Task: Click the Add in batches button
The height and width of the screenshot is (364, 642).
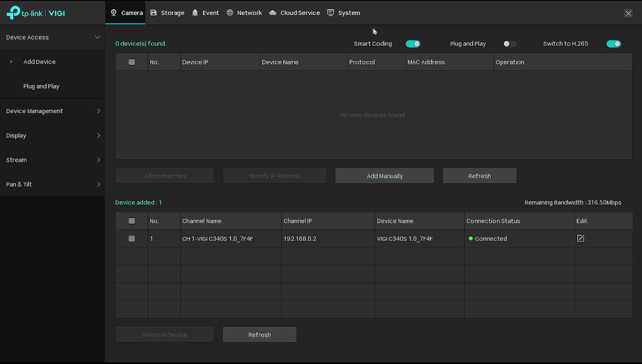Action: (x=165, y=176)
